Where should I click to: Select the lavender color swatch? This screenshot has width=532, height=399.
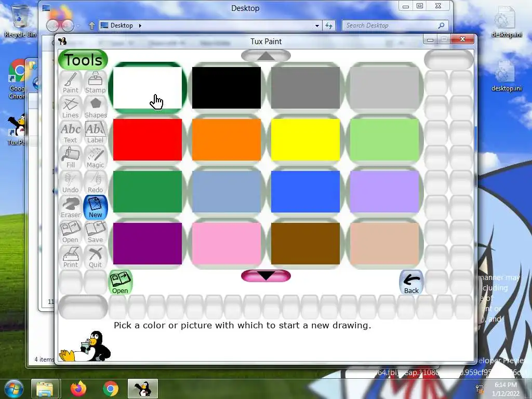(384, 192)
